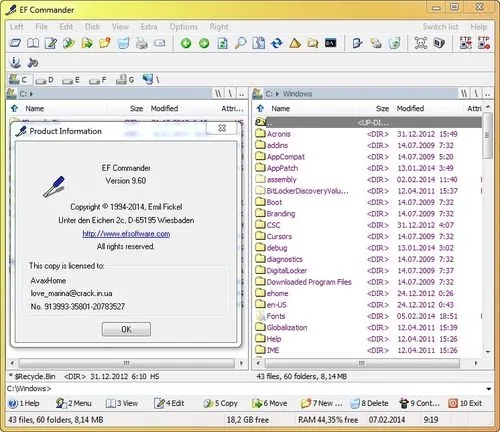The image size is (500, 432).
Task: Click the toolbar Copy icon with the green arrow
Action: tap(69, 43)
